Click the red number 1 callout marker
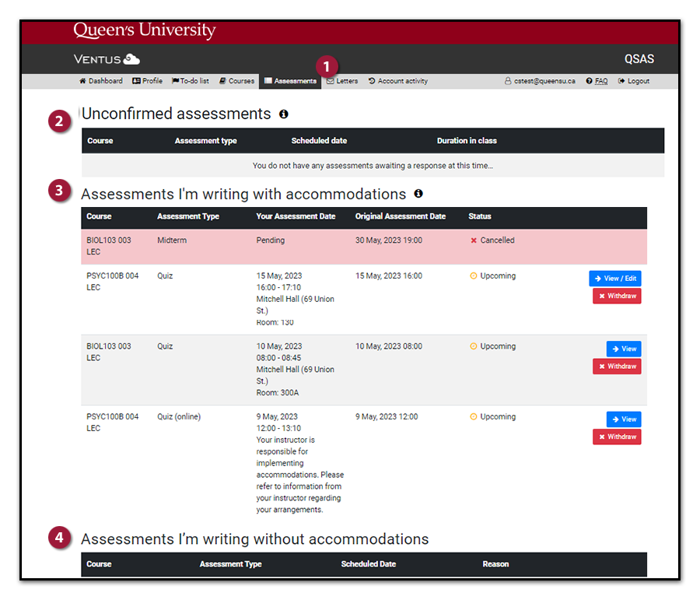The image size is (700, 600). [326, 66]
